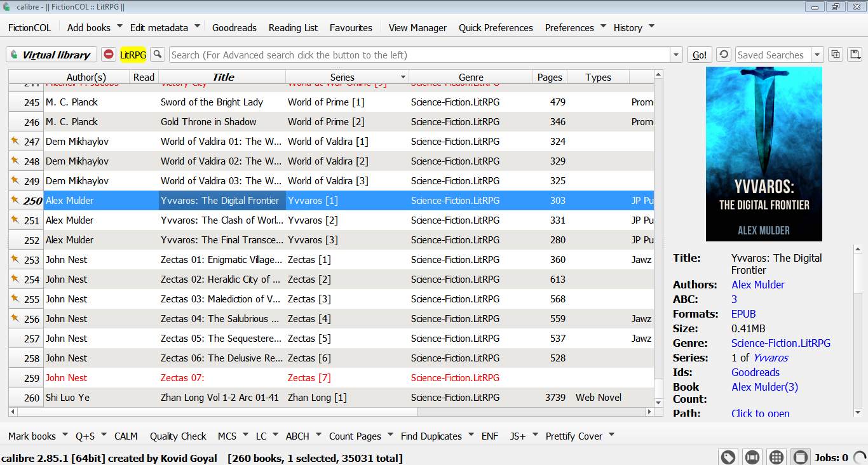The image size is (868, 465).
Task: Click the marked pin on row 247
Action: [x=15, y=141]
